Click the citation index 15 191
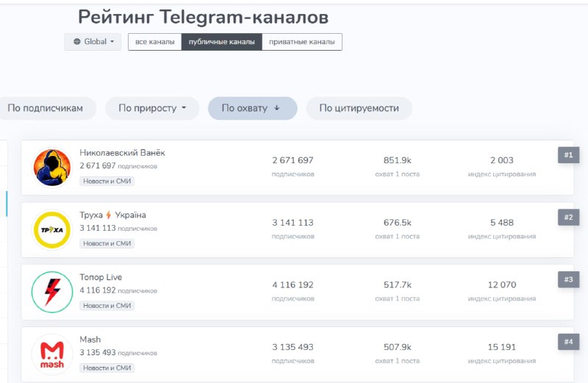588x383 pixels. click(502, 347)
